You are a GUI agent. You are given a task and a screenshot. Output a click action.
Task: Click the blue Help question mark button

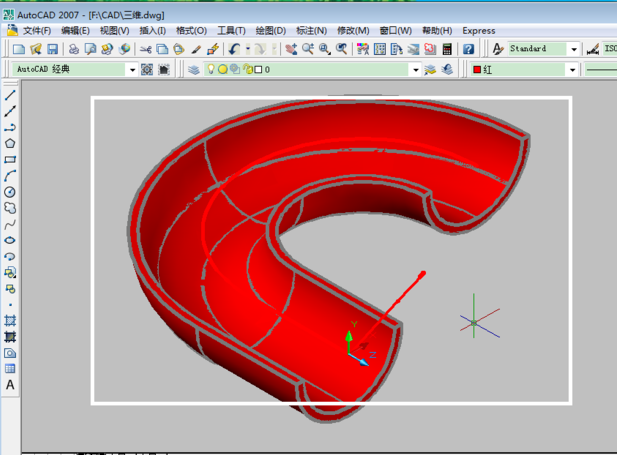tap(468, 49)
